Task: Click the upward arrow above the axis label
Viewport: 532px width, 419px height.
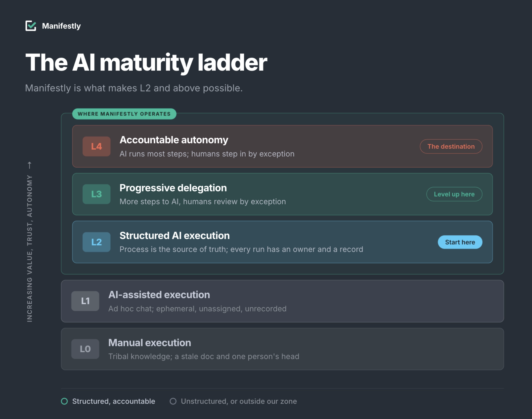Action: pos(30,165)
